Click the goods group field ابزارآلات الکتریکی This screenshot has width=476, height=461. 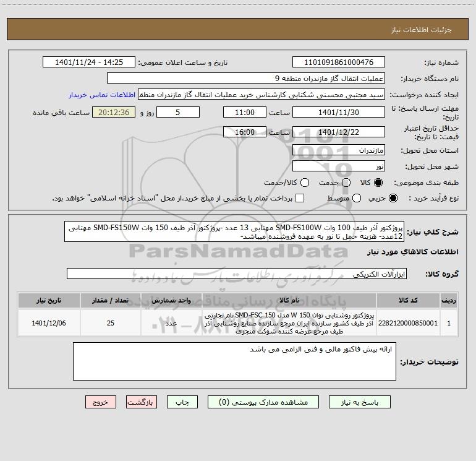click(x=237, y=274)
